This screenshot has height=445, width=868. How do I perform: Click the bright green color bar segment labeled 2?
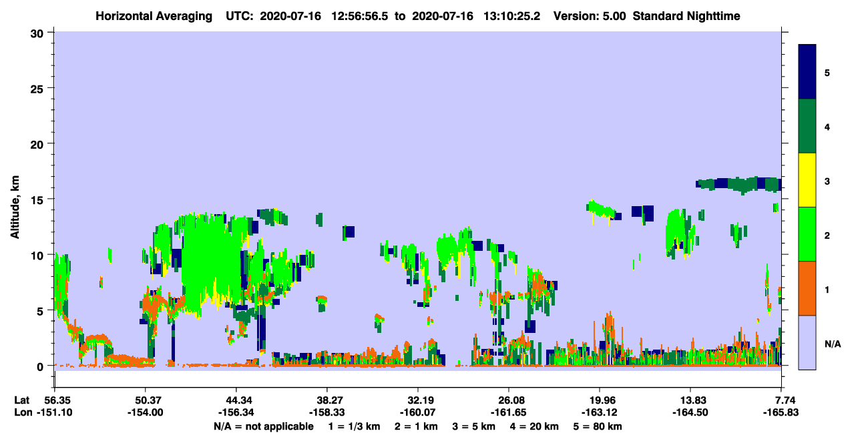(x=807, y=234)
